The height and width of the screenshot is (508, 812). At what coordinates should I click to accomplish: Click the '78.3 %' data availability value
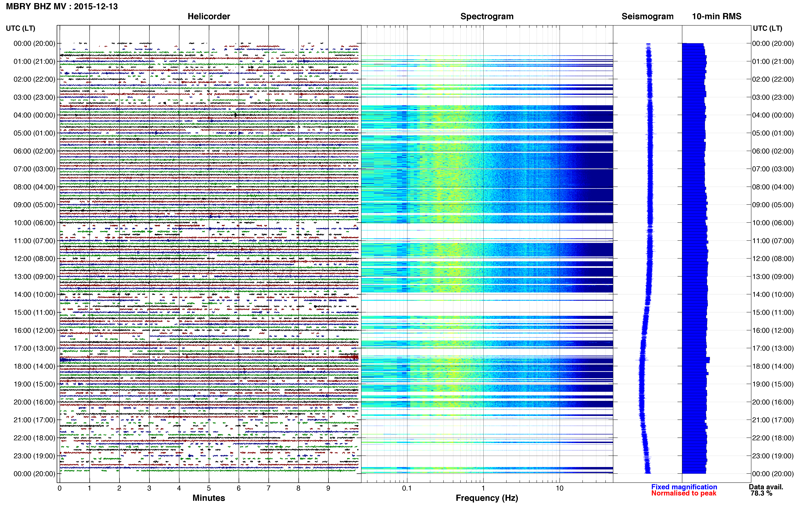click(x=761, y=493)
